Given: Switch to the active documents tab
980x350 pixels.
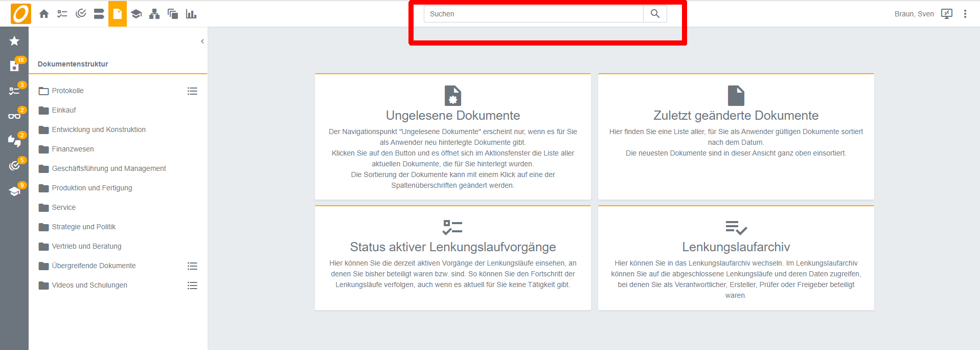Looking at the screenshot, I should (117, 14).
